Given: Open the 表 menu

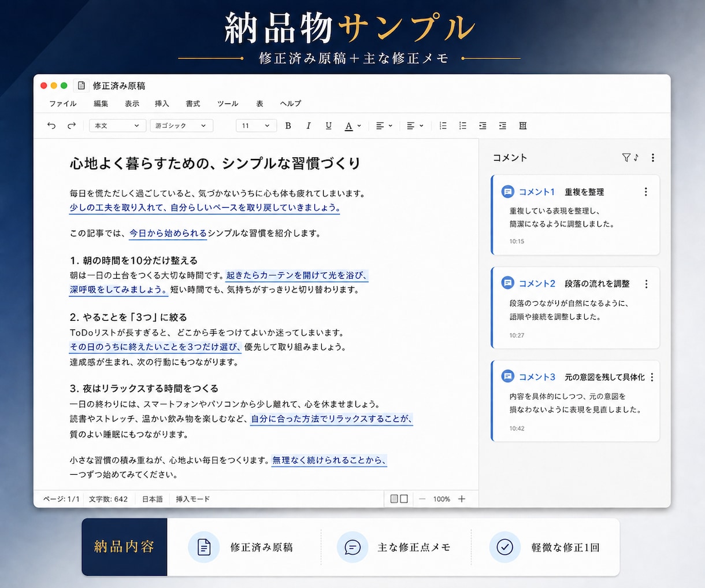Looking at the screenshot, I should 259,103.
